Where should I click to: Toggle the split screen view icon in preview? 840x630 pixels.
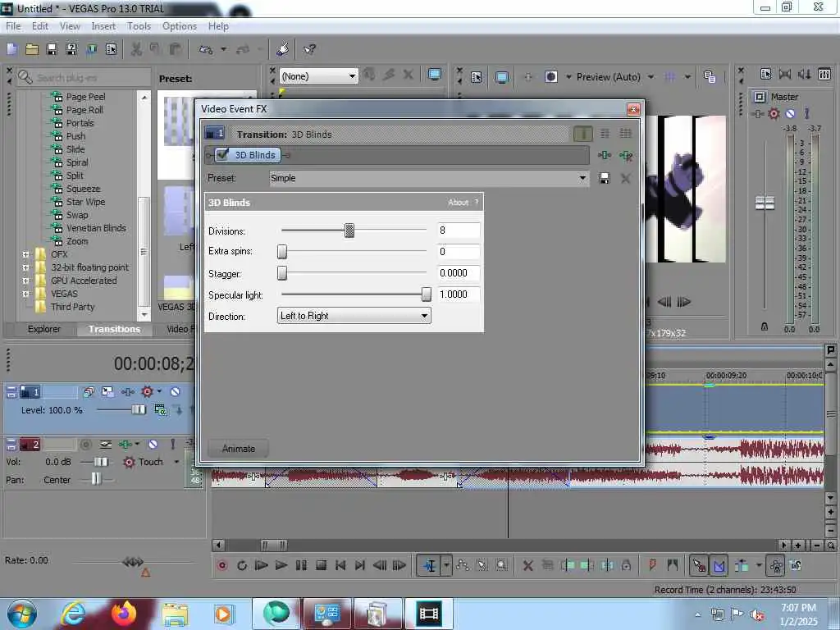tap(550, 77)
